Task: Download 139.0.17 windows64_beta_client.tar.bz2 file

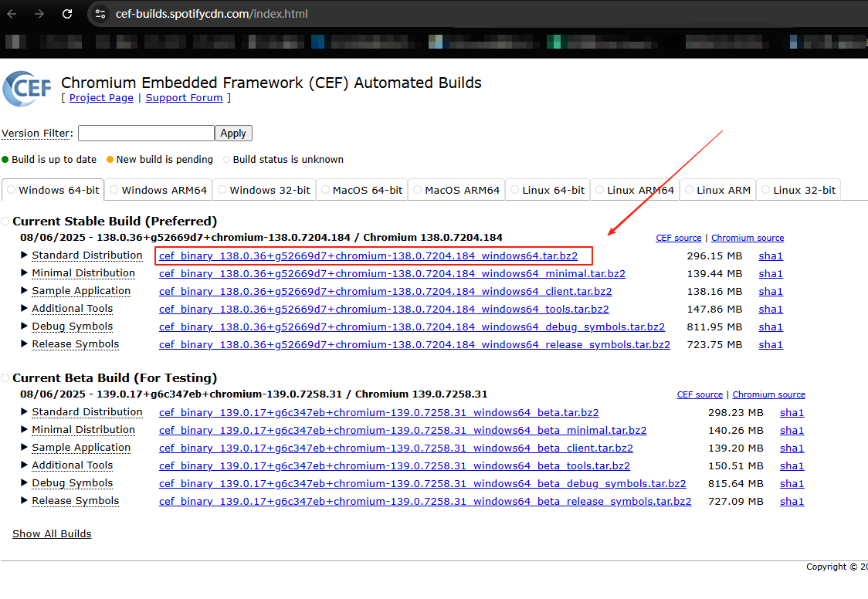Action: (396, 448)
